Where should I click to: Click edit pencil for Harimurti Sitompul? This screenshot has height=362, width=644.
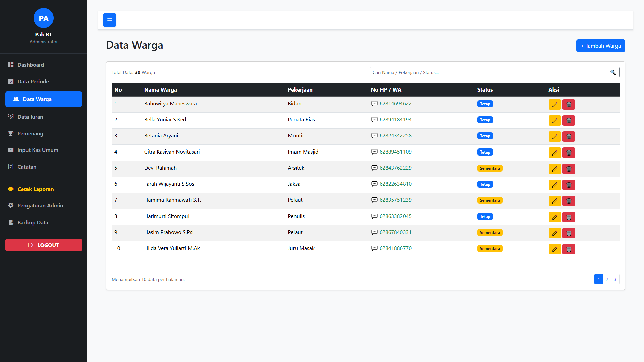pyautogui.click(x=554, y=217)
